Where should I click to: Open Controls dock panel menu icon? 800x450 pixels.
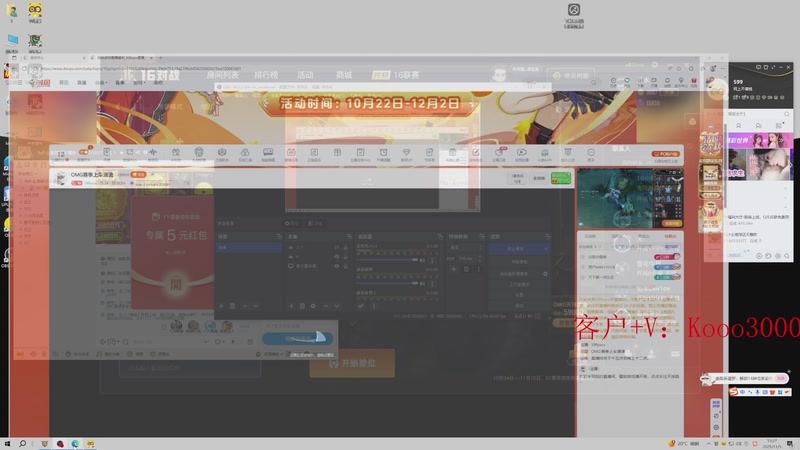click(x=547, y=236)
